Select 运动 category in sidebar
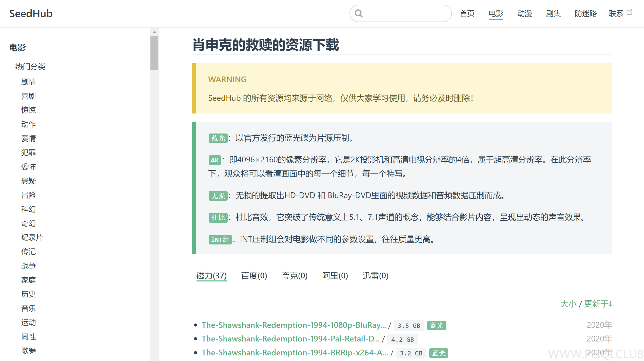This screenshot has height=361, width=644. pyautogui.click(x=29, y=323)
